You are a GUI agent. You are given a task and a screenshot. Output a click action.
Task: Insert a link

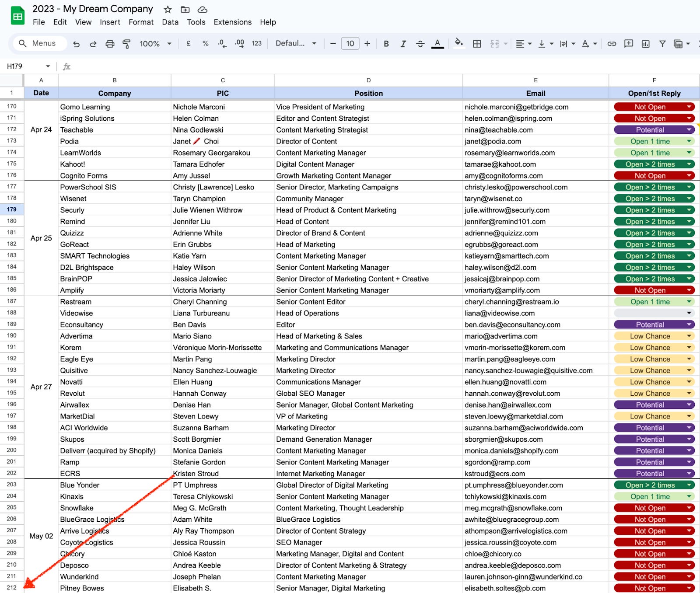(612, 44)
